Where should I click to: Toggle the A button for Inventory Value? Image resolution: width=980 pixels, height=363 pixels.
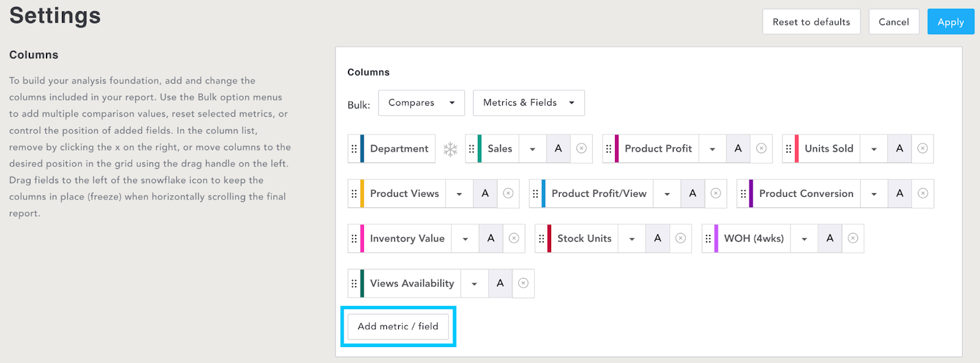pyautogui.click(x=491, y=239)
